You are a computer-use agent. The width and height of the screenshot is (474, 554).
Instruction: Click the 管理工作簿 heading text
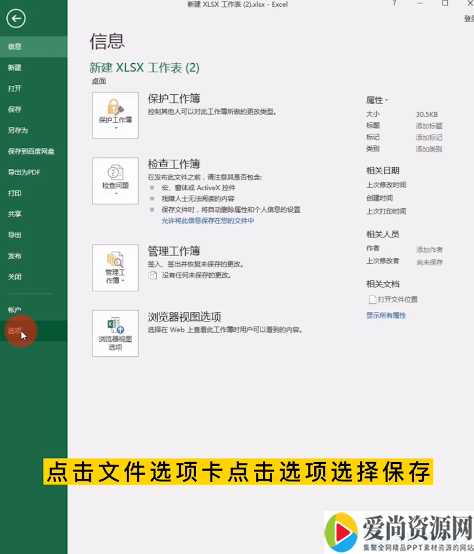click(174, 251)
